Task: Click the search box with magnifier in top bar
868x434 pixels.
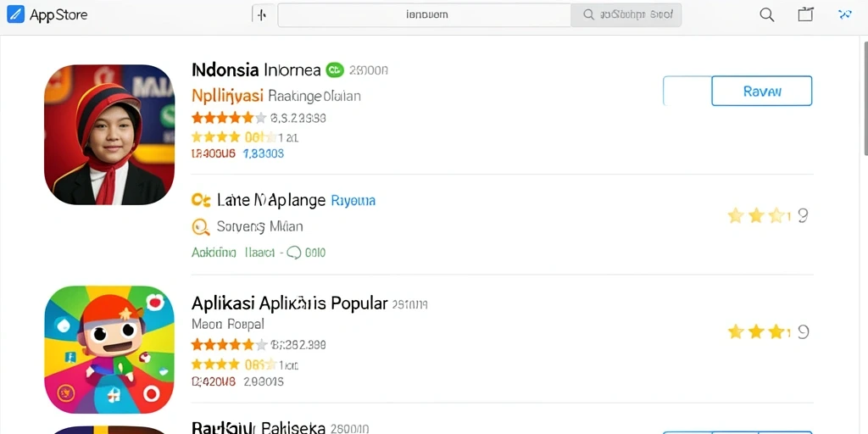Action: tap(626, 15)
